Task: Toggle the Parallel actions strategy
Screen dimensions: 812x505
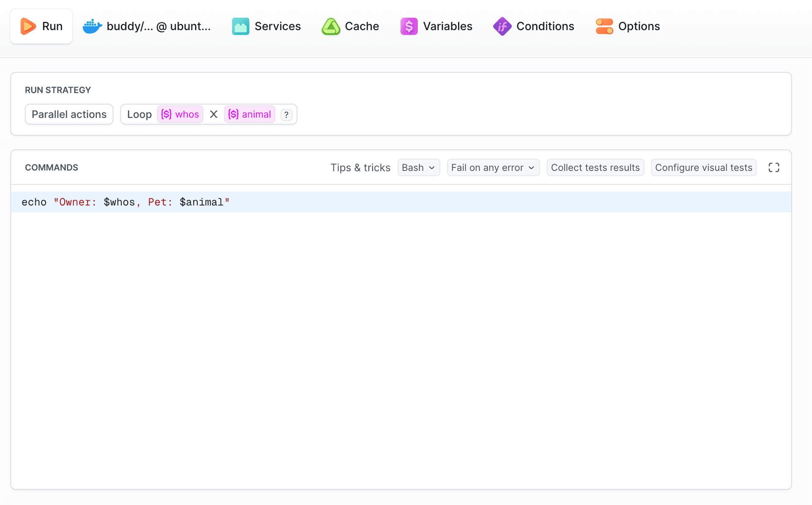Action: click(x=69, y=114)
